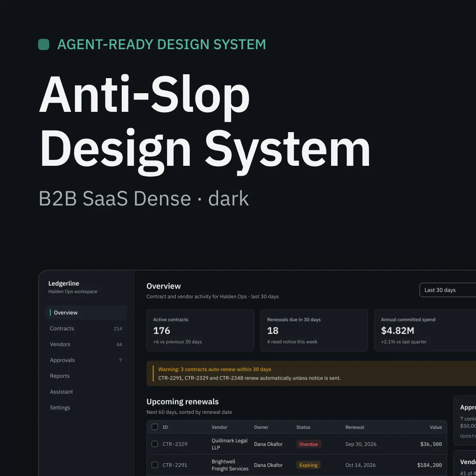Image resolution: width=476 pixels, height=476 pixels.
Task: Click the auto-renew warning banner
Action: pos(311,373)
